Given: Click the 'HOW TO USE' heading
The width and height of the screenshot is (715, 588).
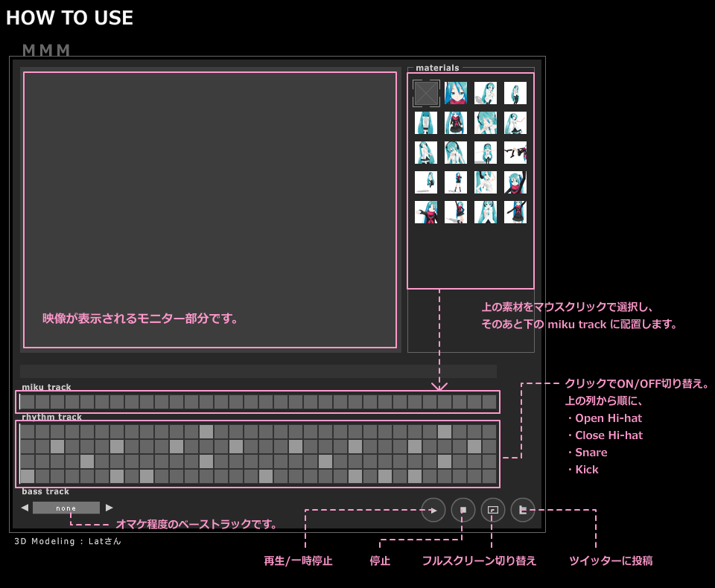Looking at the screenshot, I should coord(69,18).
